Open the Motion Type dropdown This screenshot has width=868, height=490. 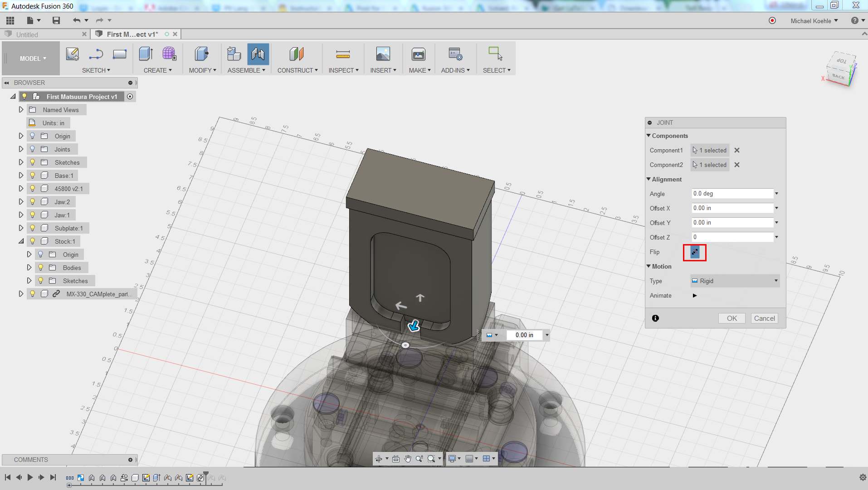(x=735, y=281)
